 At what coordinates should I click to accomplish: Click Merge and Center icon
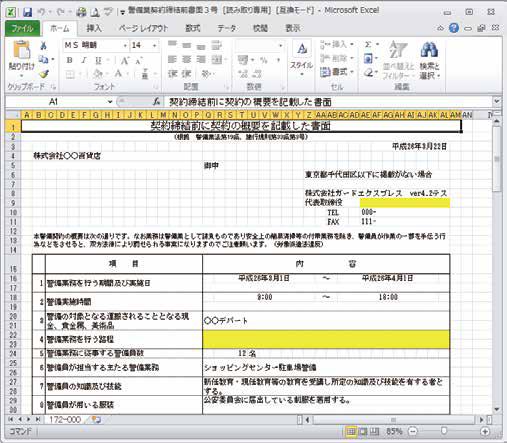[217, 60]
